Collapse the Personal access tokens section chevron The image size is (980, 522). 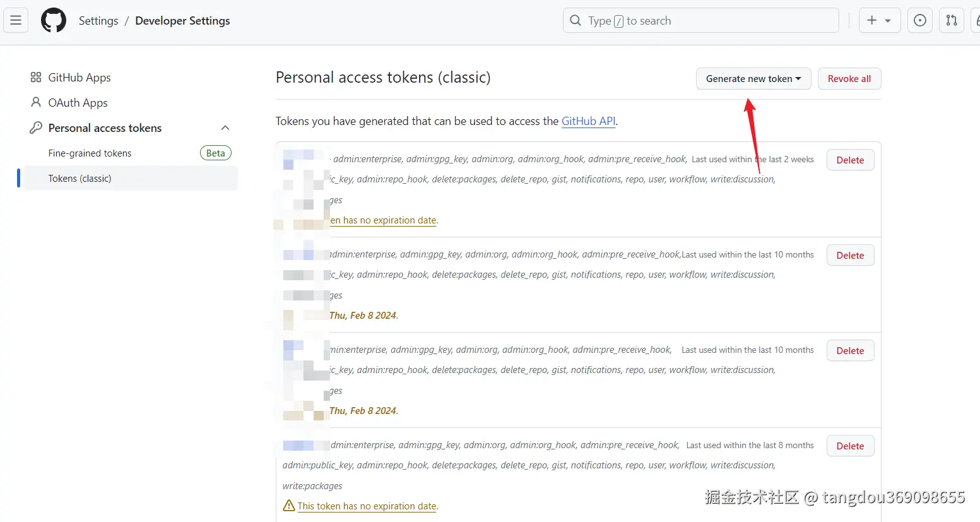[x=225, y=128]
